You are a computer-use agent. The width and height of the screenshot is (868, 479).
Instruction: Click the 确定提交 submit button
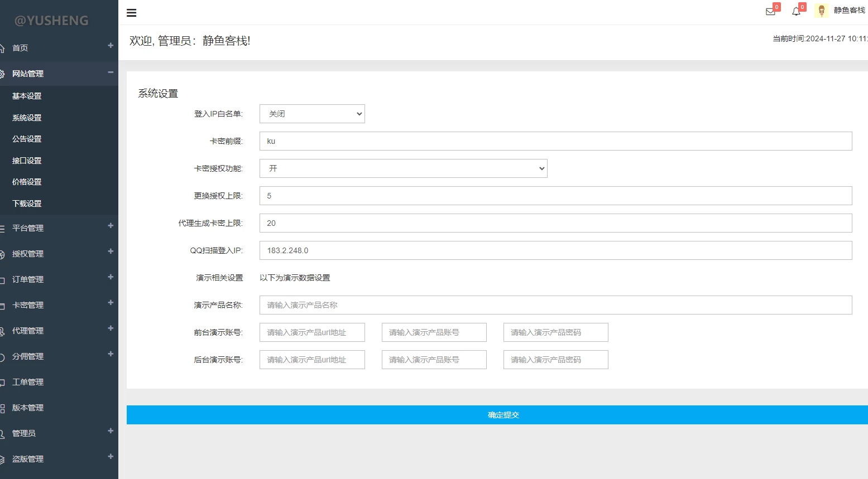tap(502, 415)
